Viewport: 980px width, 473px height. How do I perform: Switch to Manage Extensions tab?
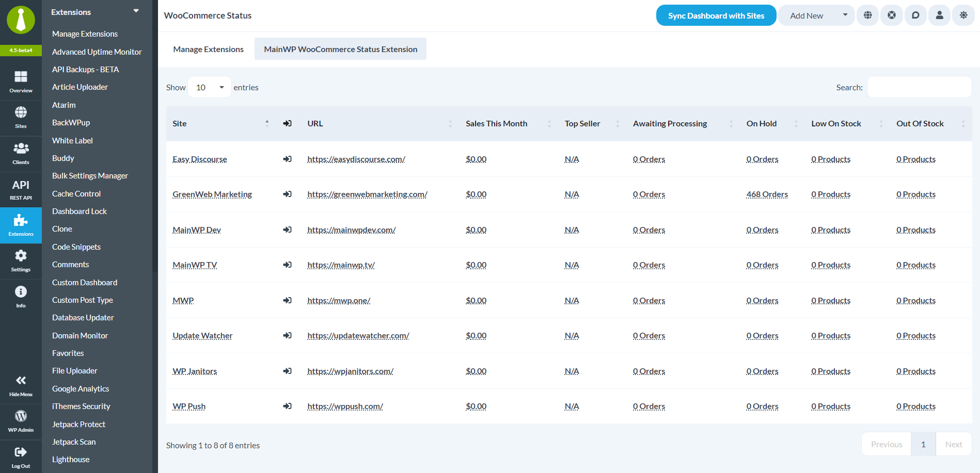click(x=208, y=49)
